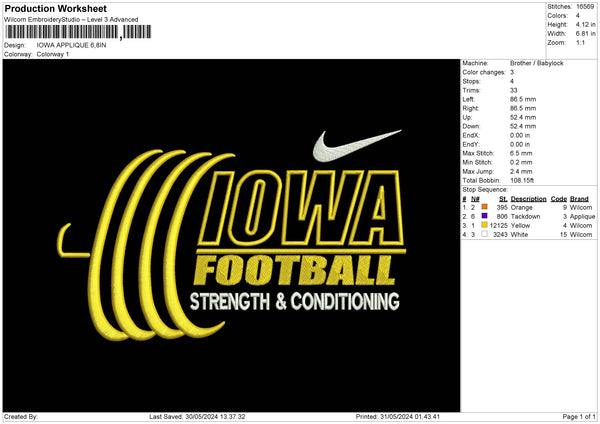Select the IOWA outlined lettering in the preview

(x=301, y=208)
